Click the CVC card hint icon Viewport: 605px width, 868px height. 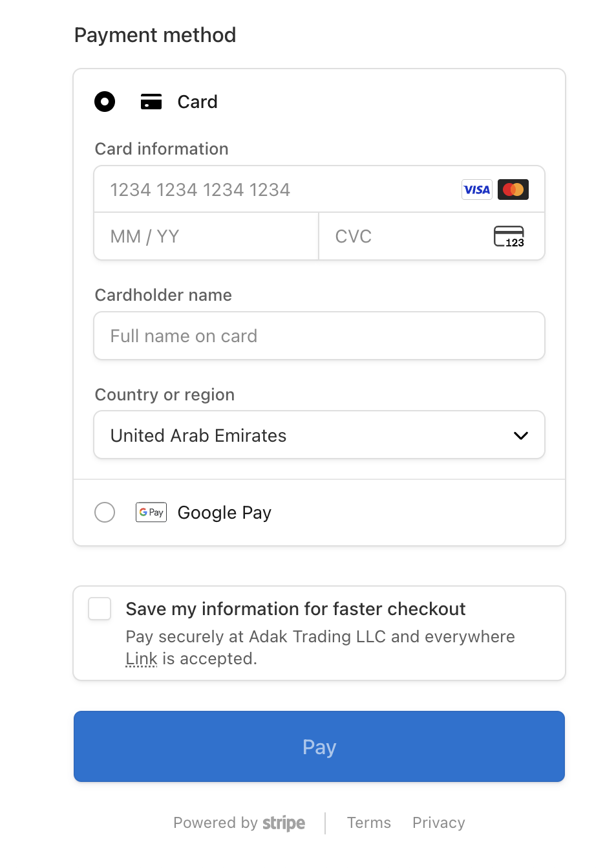click(x=509, y=237)
